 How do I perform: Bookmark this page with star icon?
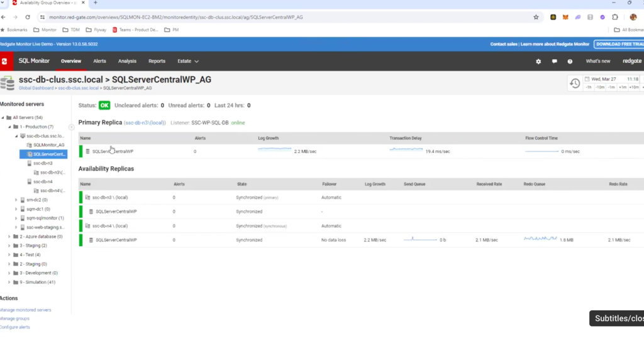(x=536, y=18)
